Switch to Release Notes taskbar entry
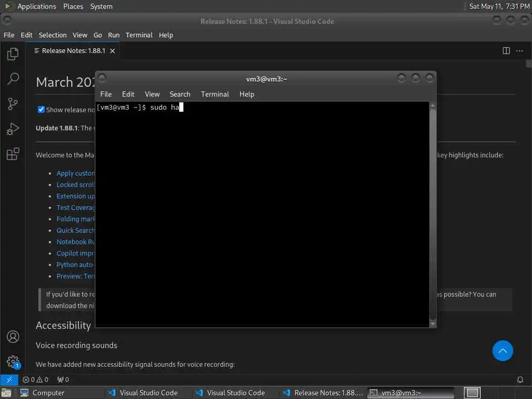532x399 pixels. pos(323,393)
